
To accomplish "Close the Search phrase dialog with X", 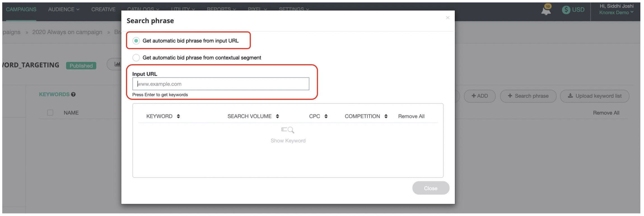I will 447,18.
